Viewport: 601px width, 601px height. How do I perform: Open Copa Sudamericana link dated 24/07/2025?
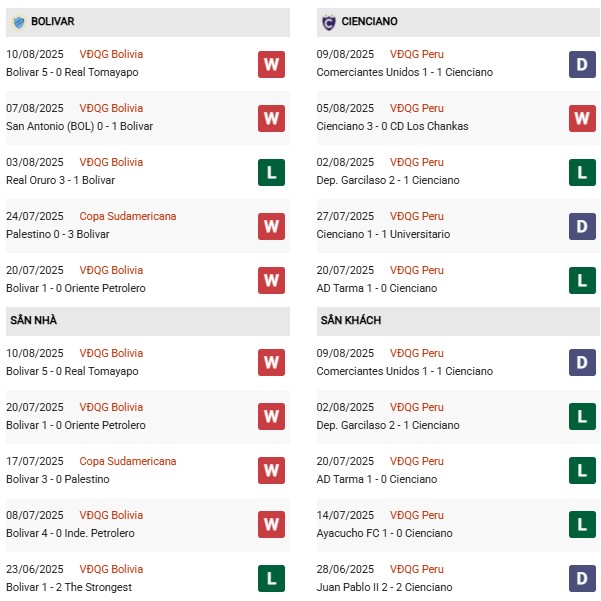pyautogui.click(x=129, y=216)
